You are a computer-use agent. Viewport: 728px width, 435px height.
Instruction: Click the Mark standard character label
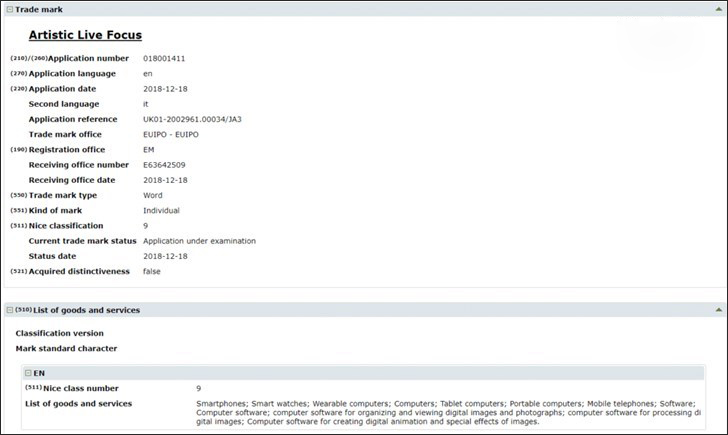[x=66, y=349]
